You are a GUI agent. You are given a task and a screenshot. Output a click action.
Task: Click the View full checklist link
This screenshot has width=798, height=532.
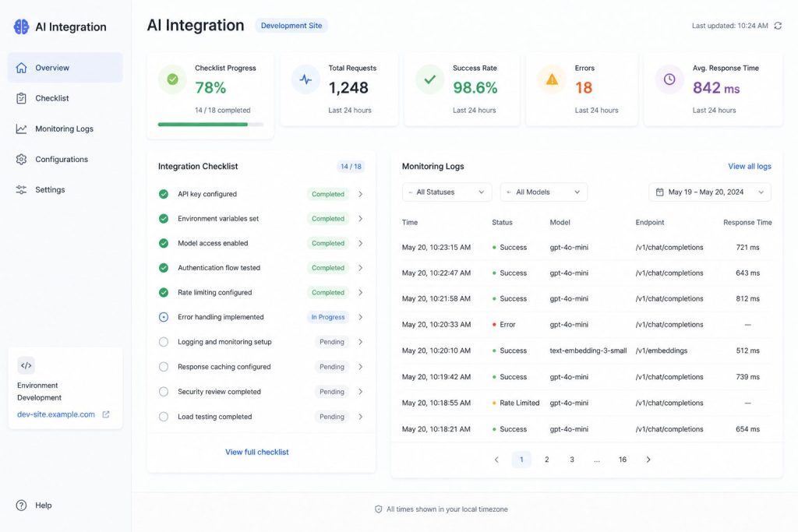(x=257, y=452)
